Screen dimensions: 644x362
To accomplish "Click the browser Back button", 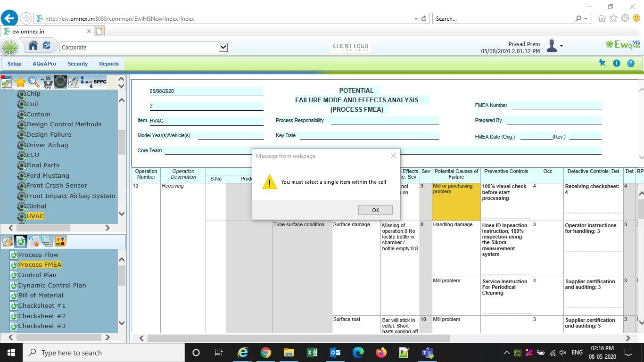I will pyautogui.click(x=9, y=18).
